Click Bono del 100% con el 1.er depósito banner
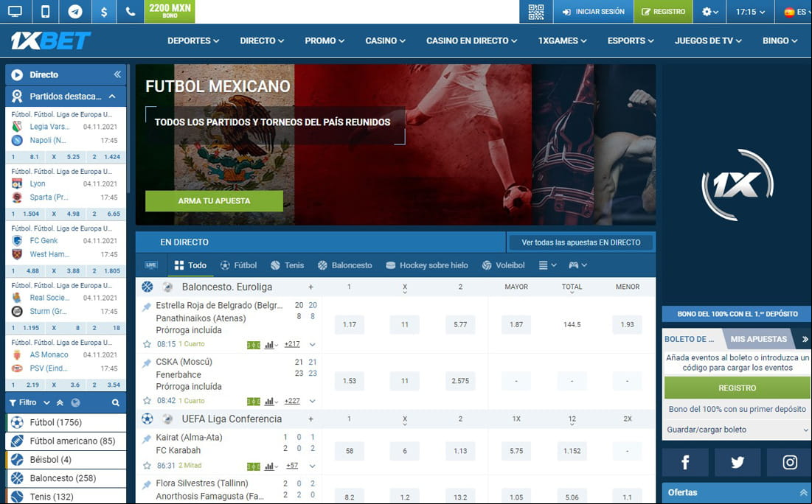Viewport: 812px width, 504px height. 738,314
